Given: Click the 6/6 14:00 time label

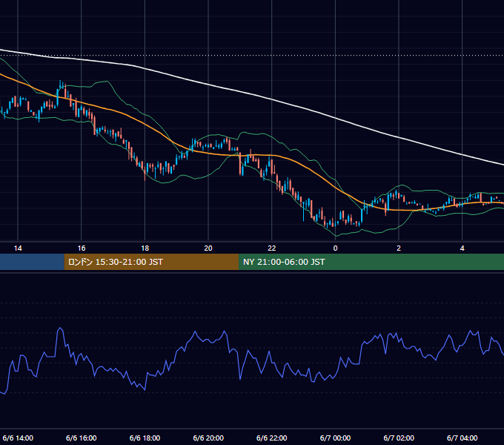Looking at the screenshot, I should coord(18,438).
